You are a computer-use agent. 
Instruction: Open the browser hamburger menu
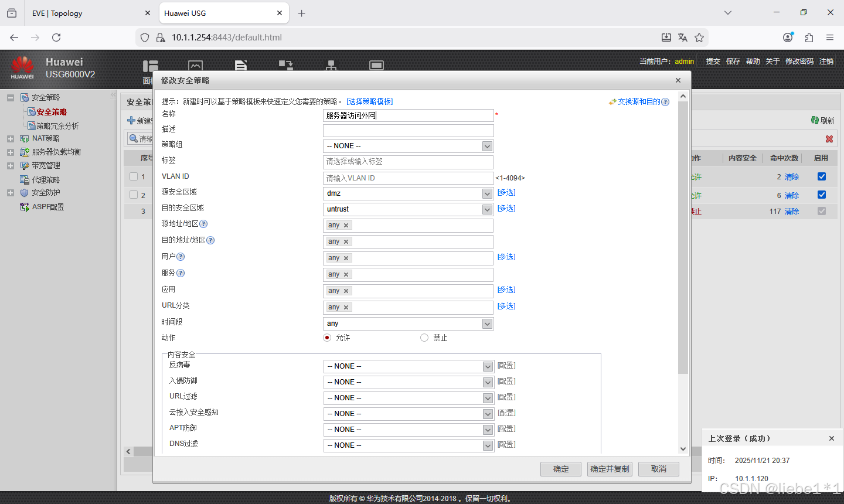[x=830, y=38]
